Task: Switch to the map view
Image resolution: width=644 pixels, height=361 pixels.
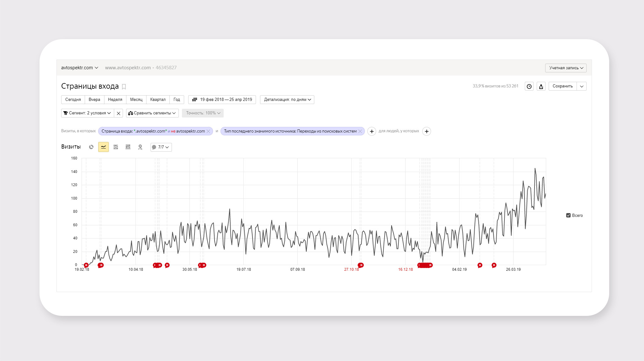Action: pyautogui.click(x=140, y=147)
